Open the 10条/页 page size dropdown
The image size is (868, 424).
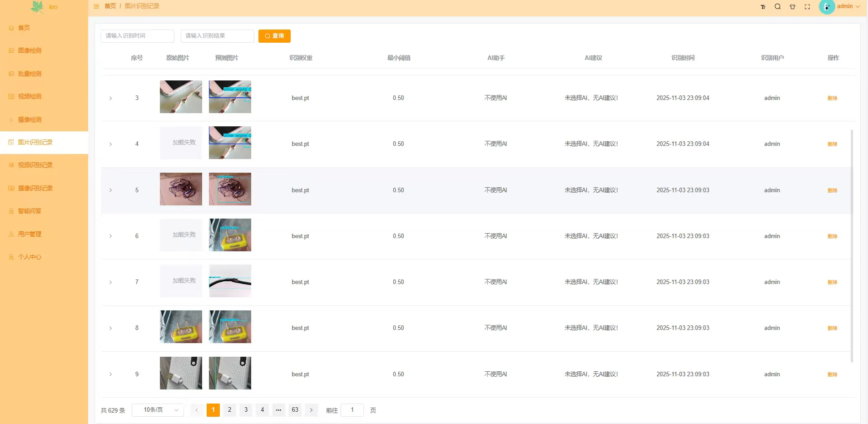coord(157,409)
